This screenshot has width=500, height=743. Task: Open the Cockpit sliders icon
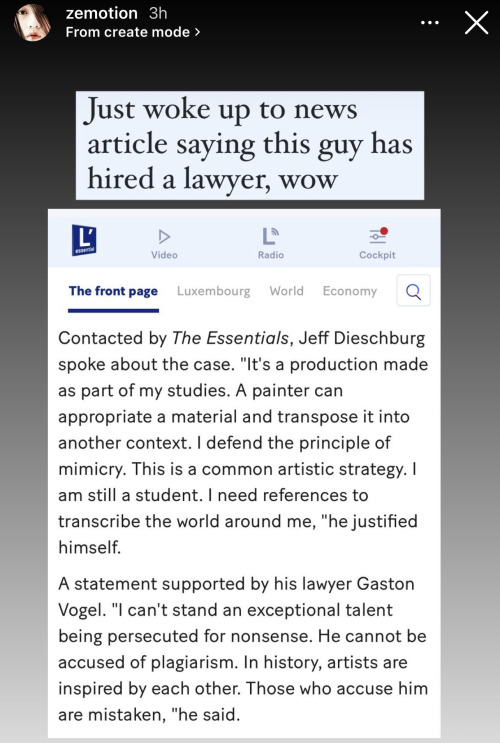coord(378,236)
